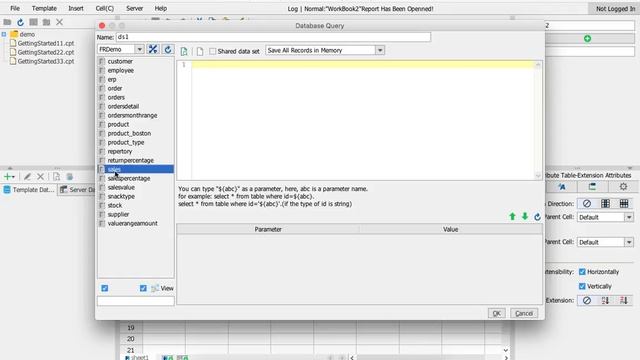Open cell style tab with A icon
640x360 pixels.
[x=562, y=187]
